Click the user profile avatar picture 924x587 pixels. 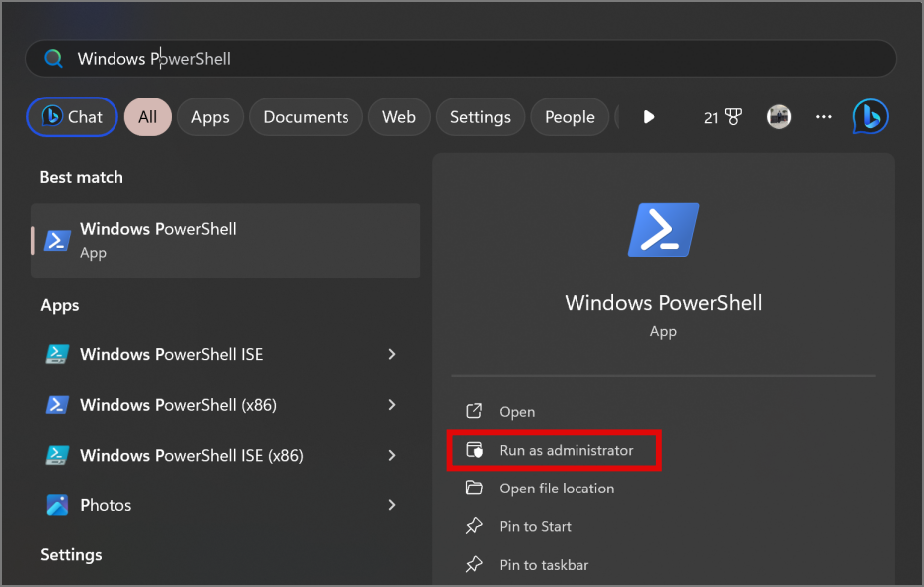pyautogui.click(x=779, y=117)
